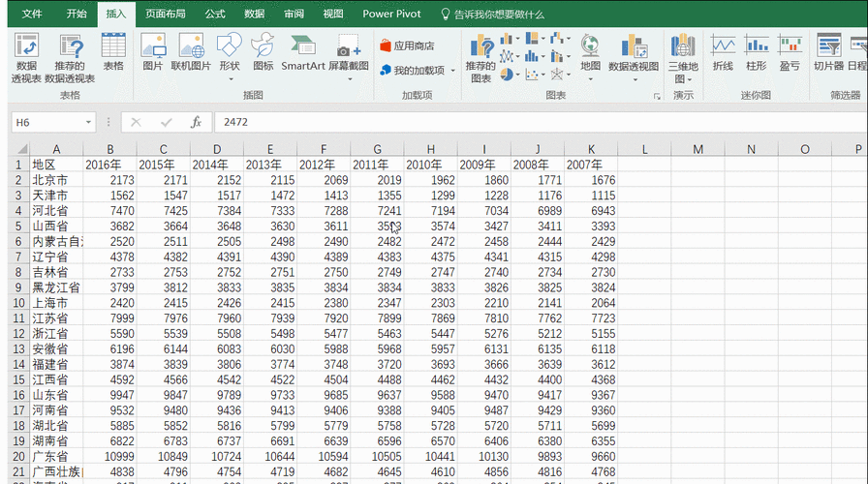Open the PivotChart (数据透视图) dropdown

(634, 56)
